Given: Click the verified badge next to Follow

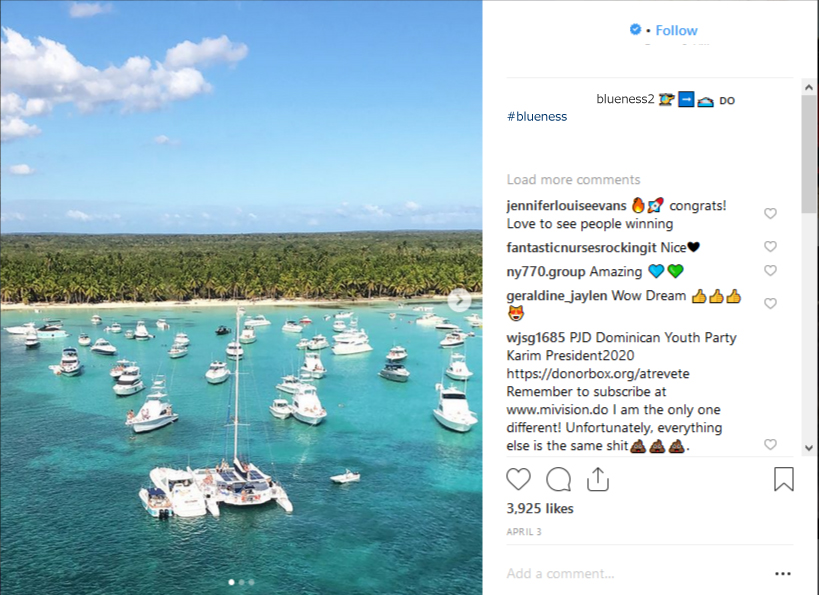Looking at the screenshot, I should point(635,30).
